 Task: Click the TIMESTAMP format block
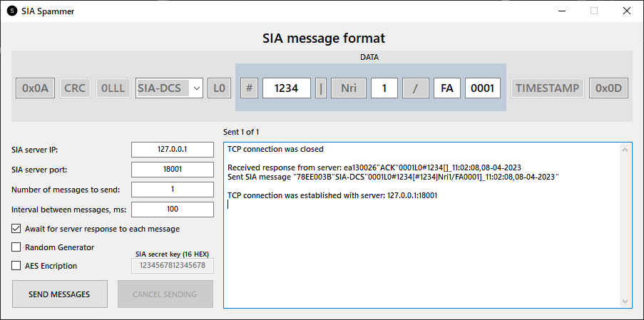coord(548,88)
